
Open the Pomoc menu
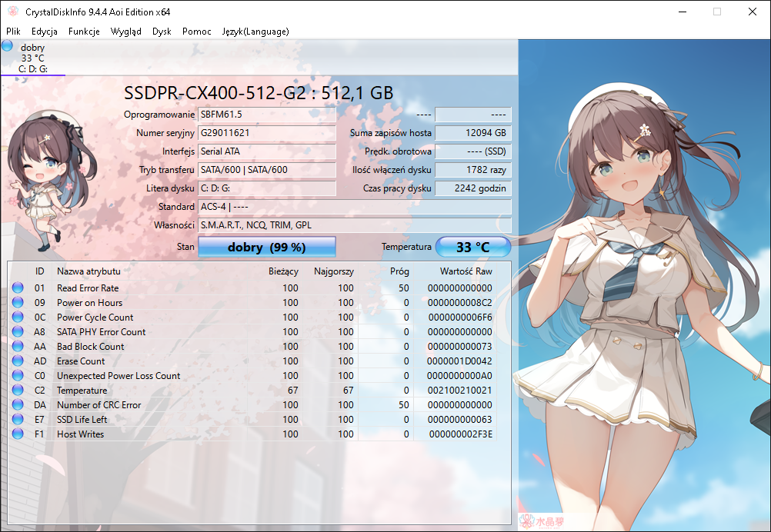tap(197, 32)
